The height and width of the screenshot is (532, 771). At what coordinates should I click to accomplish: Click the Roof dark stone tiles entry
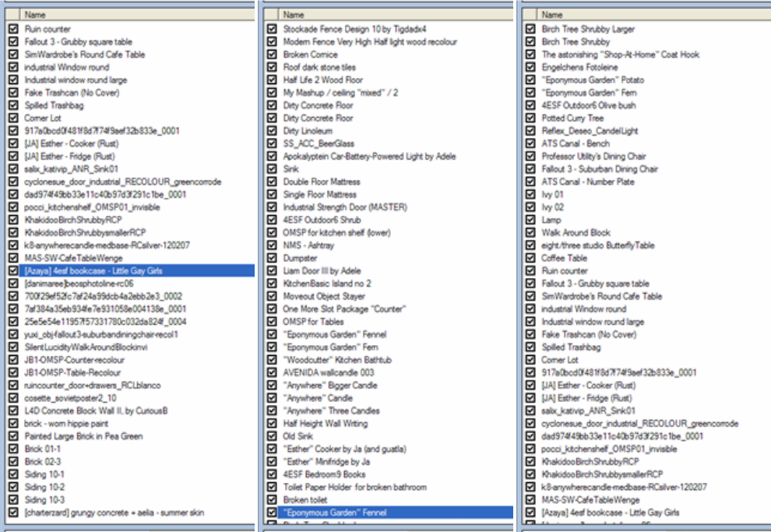tap(319, 67)
